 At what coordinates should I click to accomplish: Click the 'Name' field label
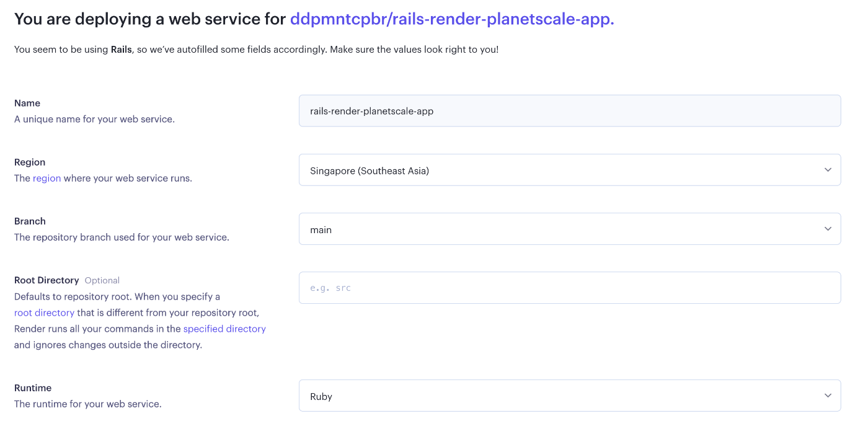[27, 103]
